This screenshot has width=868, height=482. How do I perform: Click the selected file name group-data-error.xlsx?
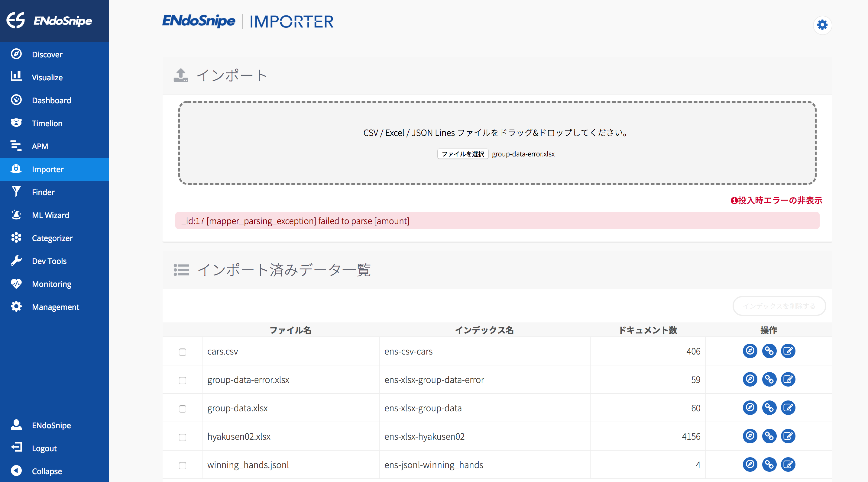[x=523, y=154]
